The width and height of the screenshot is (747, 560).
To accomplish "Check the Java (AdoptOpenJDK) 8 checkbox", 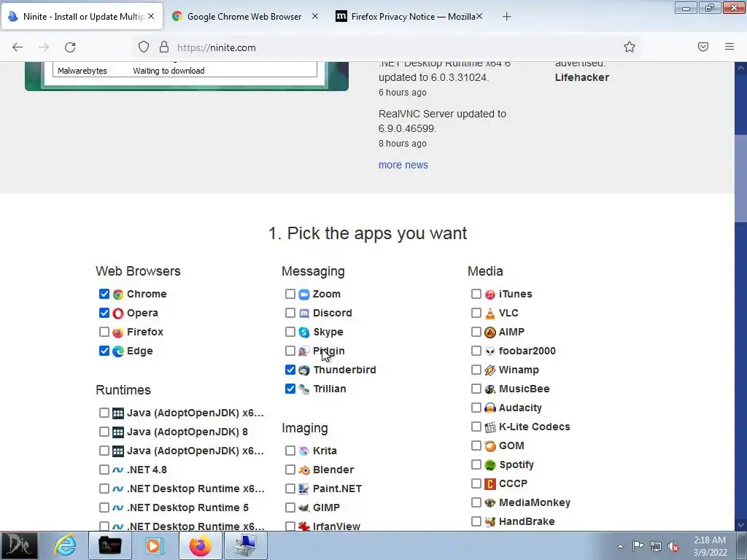I will [x=104, y=432].
